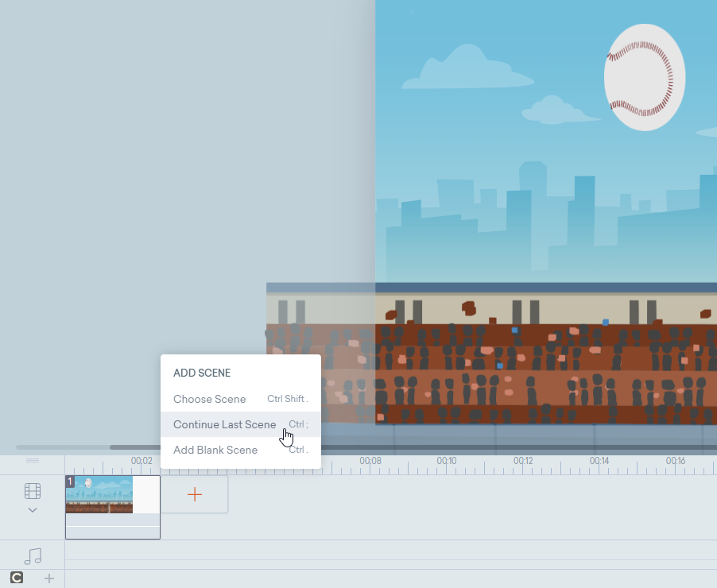This screenshot has height=588, width=717.
Task: Click the C logo icon at bottom left
Action: [x=17, y=578]
